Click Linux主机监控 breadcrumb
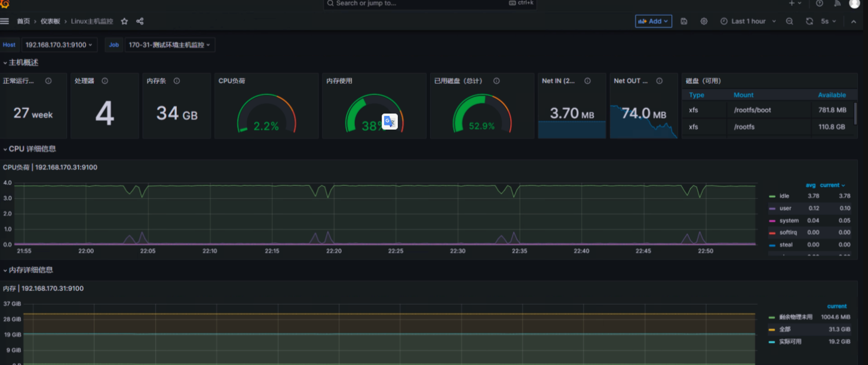 (91, 21)
